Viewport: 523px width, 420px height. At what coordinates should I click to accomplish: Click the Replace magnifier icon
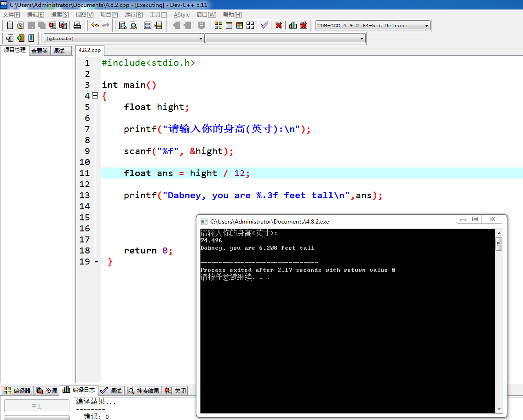coord(133,25)
